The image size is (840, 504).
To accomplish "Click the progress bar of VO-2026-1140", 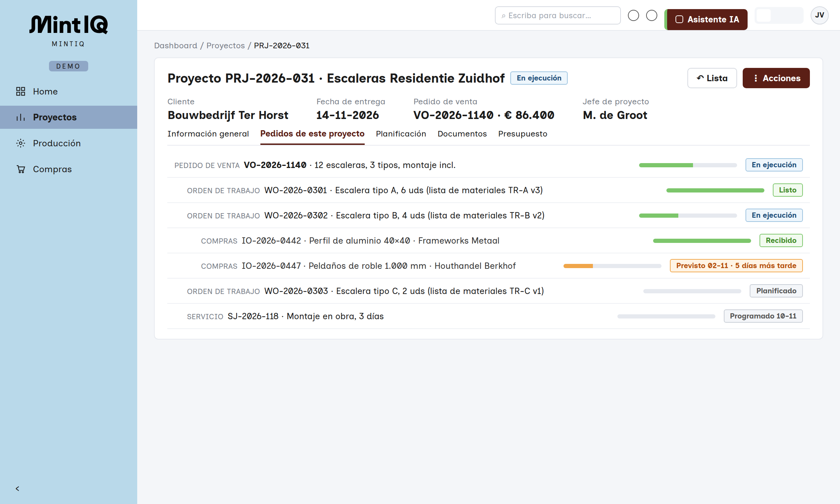I will click(x=688, y=165).
